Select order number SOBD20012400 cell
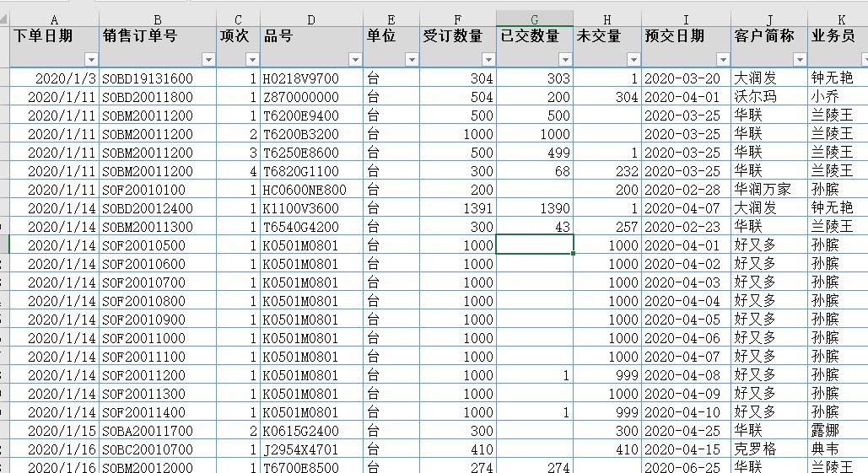This screenshot has width=868, height=473. 158,208
